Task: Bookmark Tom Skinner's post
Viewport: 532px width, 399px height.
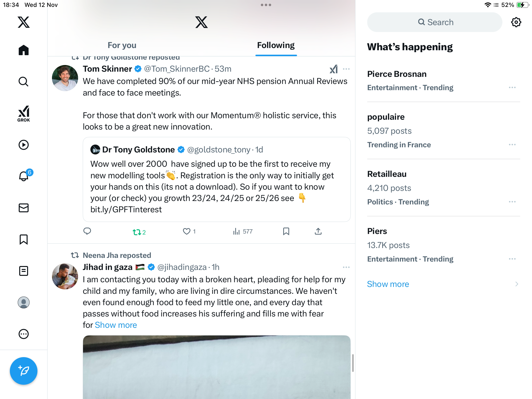Action: coord(286,231)
